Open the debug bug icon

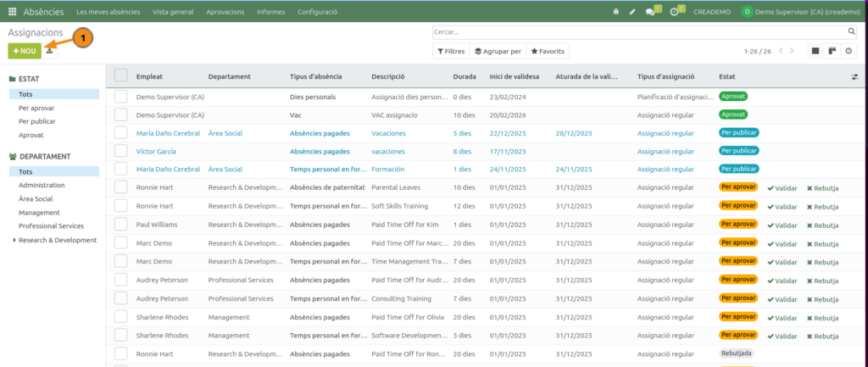pyautogui.click(x=615, y=12)
